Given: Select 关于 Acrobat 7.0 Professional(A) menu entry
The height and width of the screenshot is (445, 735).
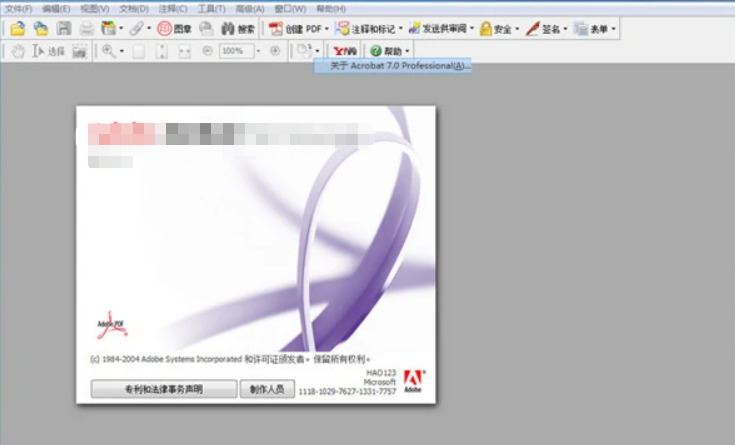Looking at the screenshot, I should 393,66.
